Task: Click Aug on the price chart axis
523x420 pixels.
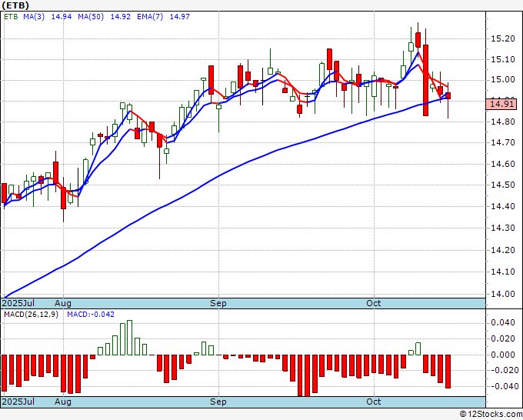Action: (63, 303)
